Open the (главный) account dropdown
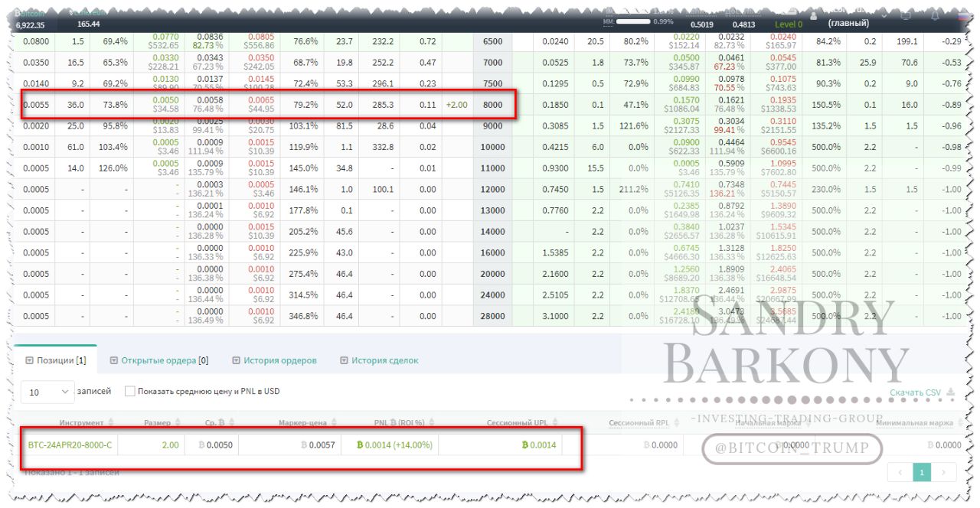 [848, 23]
